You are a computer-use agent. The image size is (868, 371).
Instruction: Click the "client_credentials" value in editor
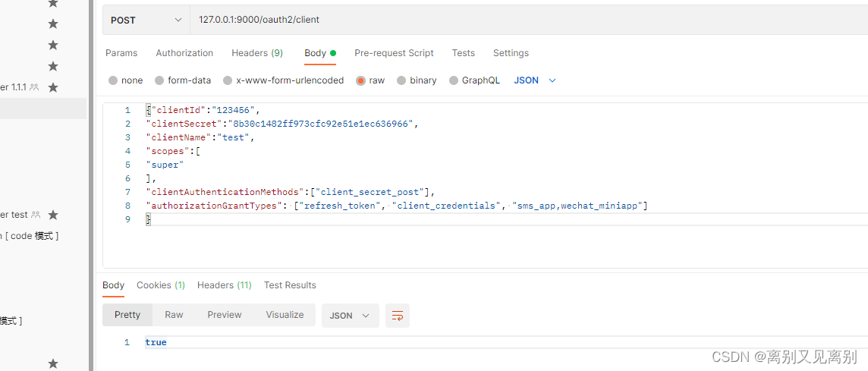click(447, 206)
